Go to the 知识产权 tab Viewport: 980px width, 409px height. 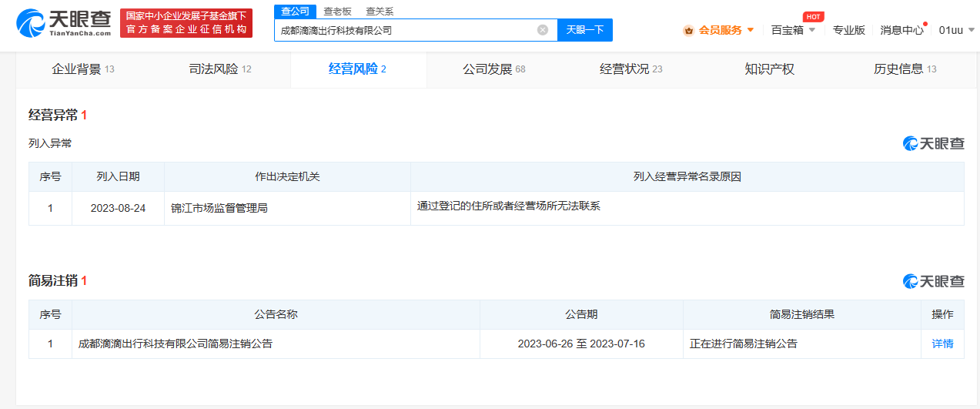tap(769, 69)
